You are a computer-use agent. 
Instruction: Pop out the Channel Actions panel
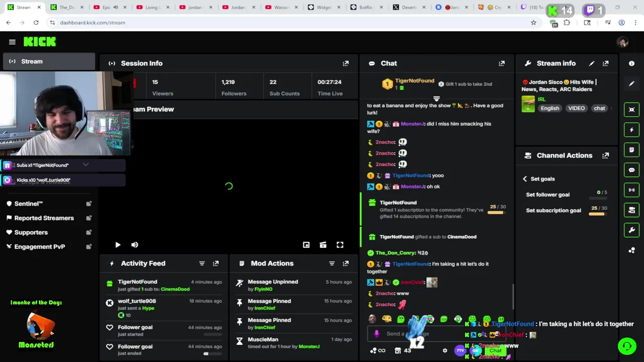pyautogui.click(x=606, y=156)
